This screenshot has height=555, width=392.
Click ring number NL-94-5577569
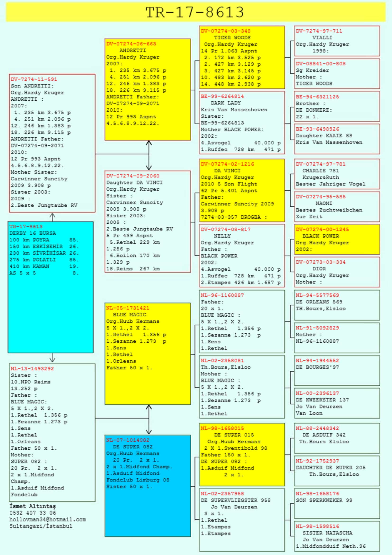pyautogui.click(x=317, y=295)
